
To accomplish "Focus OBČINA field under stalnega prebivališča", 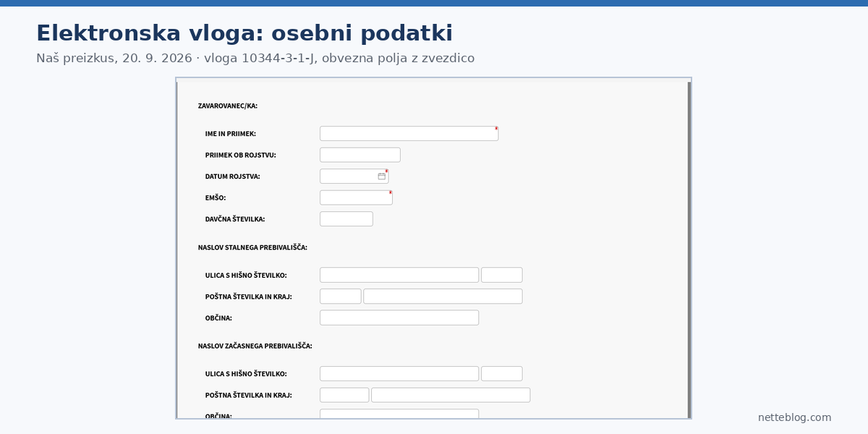I will (x=399, y=318).
